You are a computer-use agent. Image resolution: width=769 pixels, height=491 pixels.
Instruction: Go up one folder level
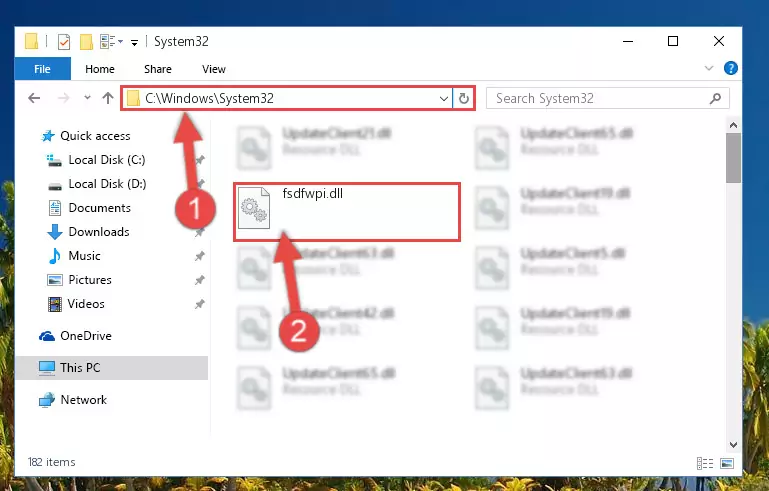(x=108, y=98)
